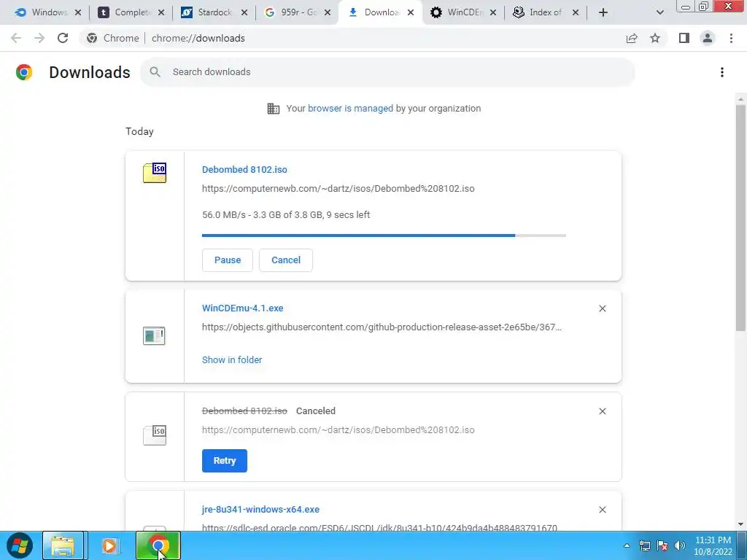Screen dimensions: 747x560
Task: Click the browser forward arrow
Action: pos(39,38)
